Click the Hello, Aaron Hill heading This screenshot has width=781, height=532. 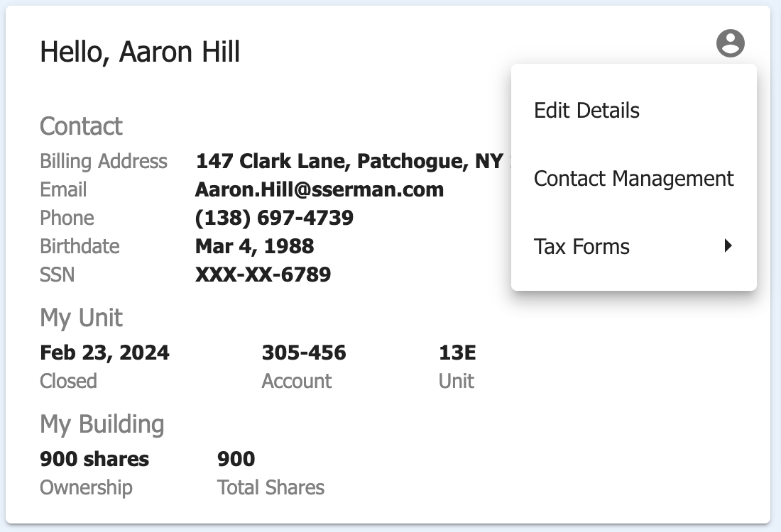(x=140, y=52)
